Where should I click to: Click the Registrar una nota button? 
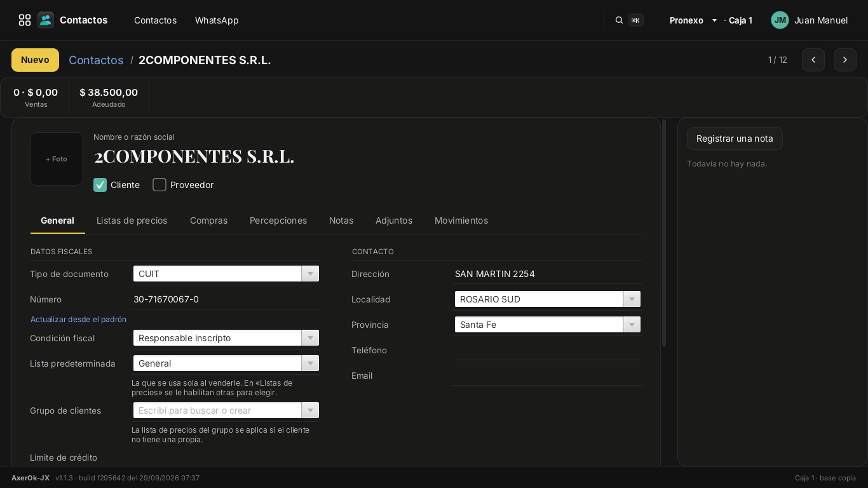(x=735, y=139)
